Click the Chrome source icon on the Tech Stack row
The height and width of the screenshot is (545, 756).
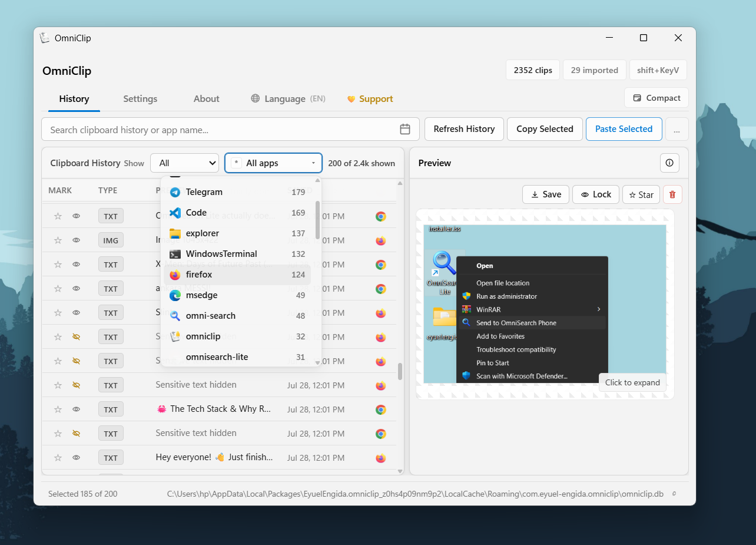(x=381, y=409)
